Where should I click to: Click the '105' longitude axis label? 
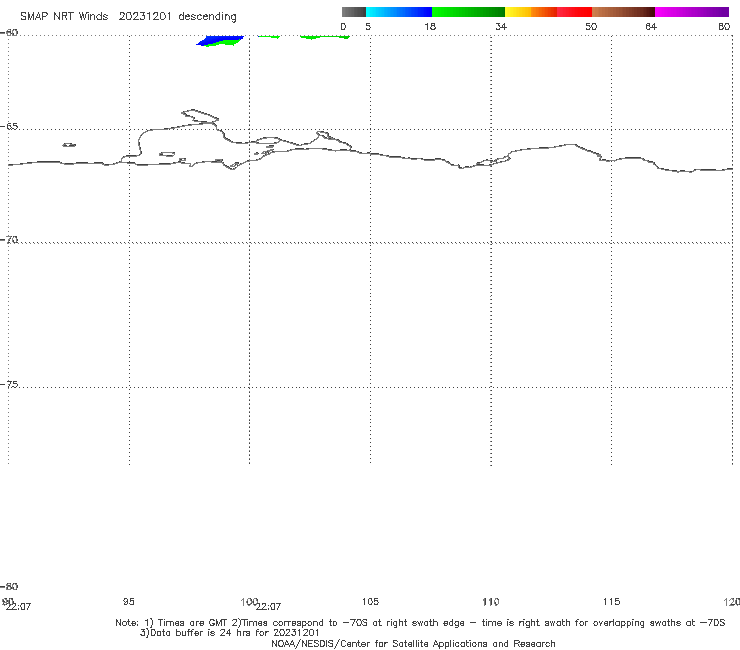click(370, 601)
